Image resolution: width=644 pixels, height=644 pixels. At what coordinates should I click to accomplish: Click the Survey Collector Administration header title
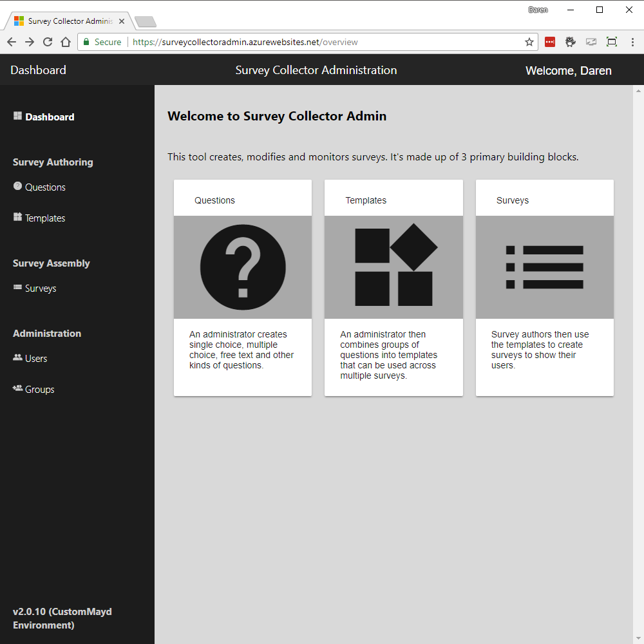point(316,70)
